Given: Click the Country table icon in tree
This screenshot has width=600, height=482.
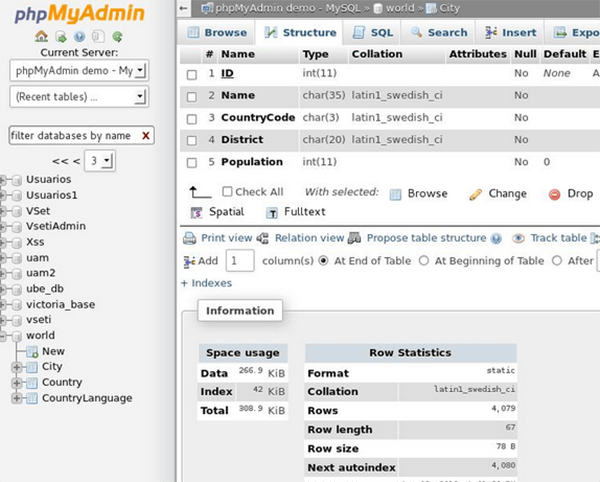Looking at the screenshot, I should [x=32, y=383].
